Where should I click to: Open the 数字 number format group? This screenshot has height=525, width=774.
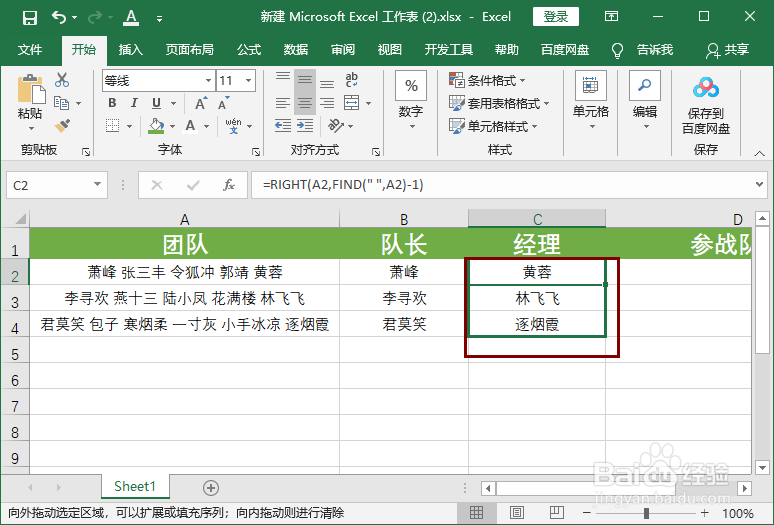click(411, 101)
